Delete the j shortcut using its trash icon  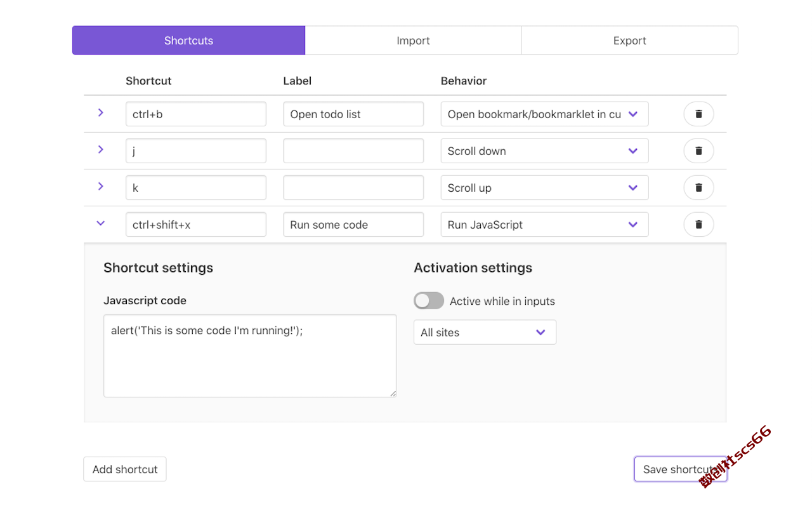pos(698,151)
